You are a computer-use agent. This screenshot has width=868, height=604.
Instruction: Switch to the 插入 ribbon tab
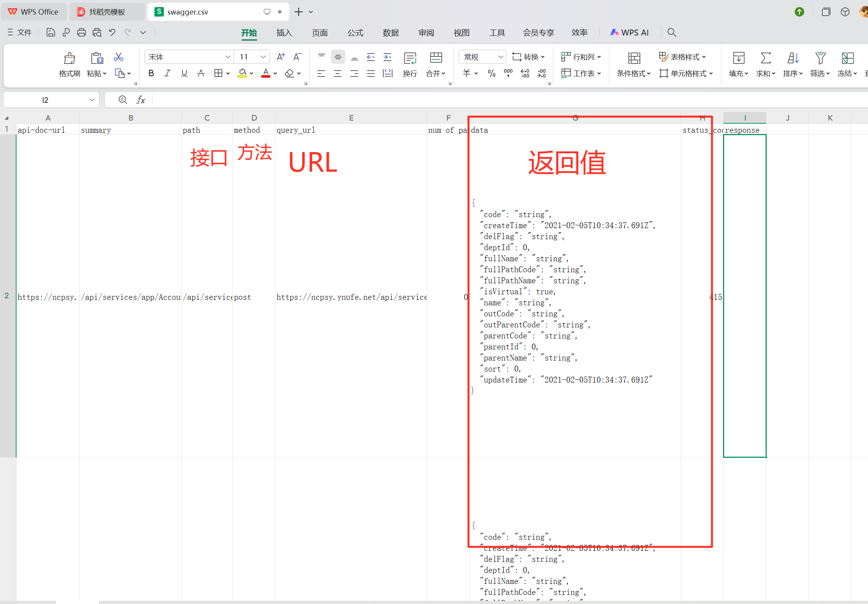click(x=284, y=33)
